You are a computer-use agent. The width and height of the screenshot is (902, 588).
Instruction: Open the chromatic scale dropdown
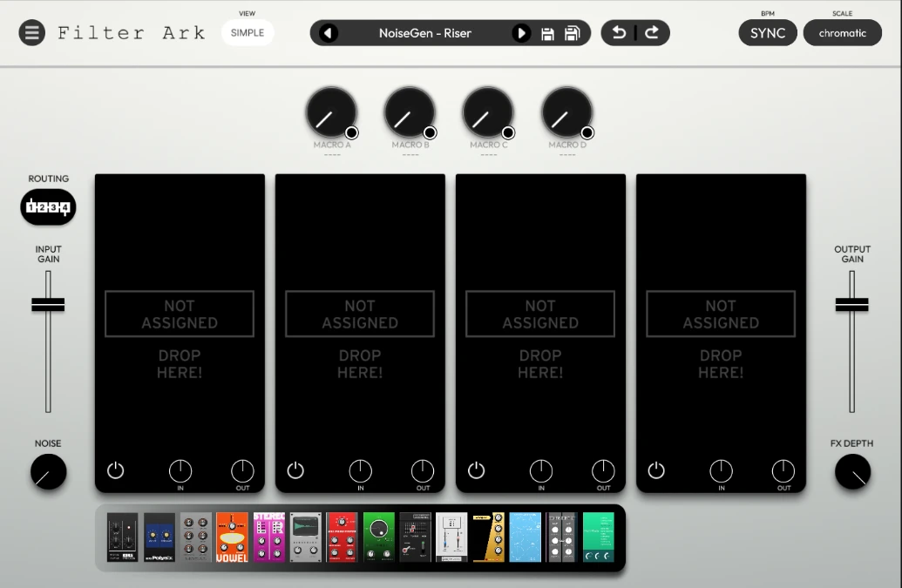point(842,33)
